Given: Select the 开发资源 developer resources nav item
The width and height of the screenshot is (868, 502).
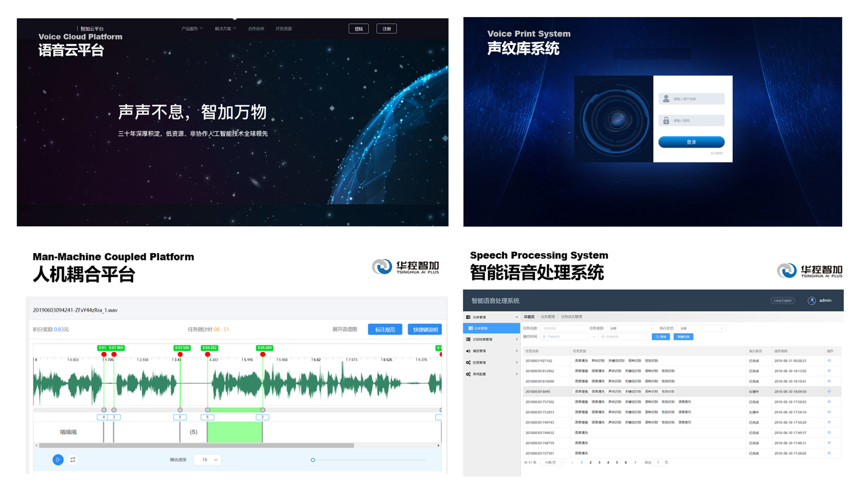Looking at the screenshot, I should (284, 29).
